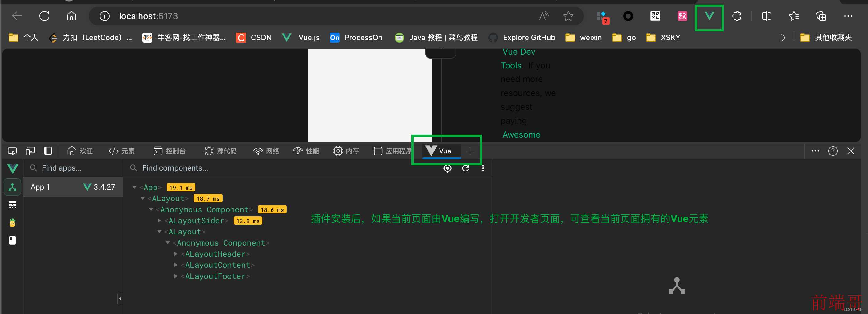Click the Find components search field
Screen dimensions: 868x314
283,168
